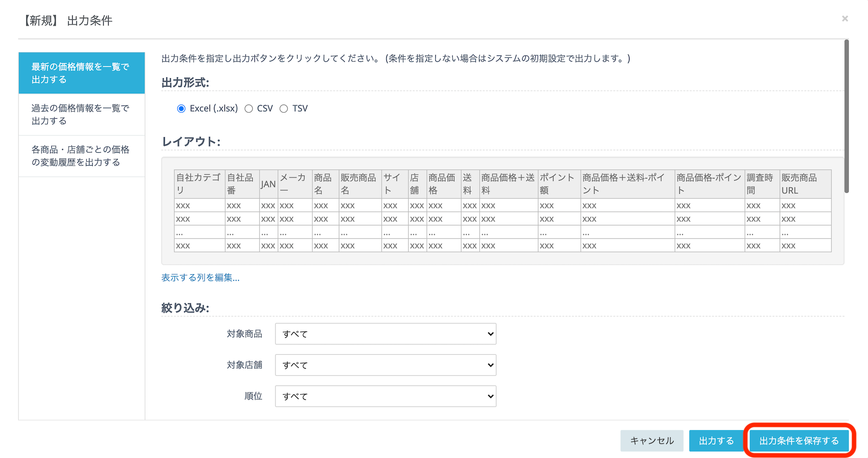Click the vertical scrollbar of the dialog
This screenshot has height=458, width=868.
pyautogui.click(x=846, y=116)
